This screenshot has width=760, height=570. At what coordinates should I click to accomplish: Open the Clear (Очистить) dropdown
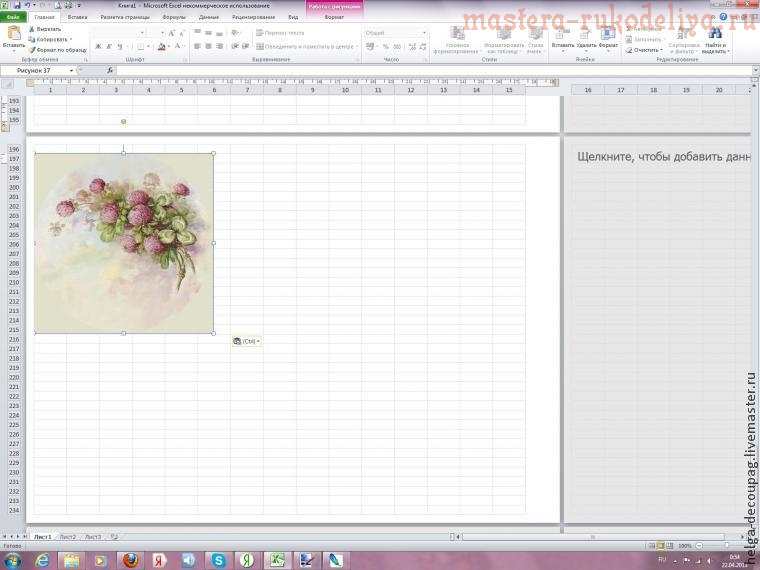pyautogui.click(x=644, y=50)
